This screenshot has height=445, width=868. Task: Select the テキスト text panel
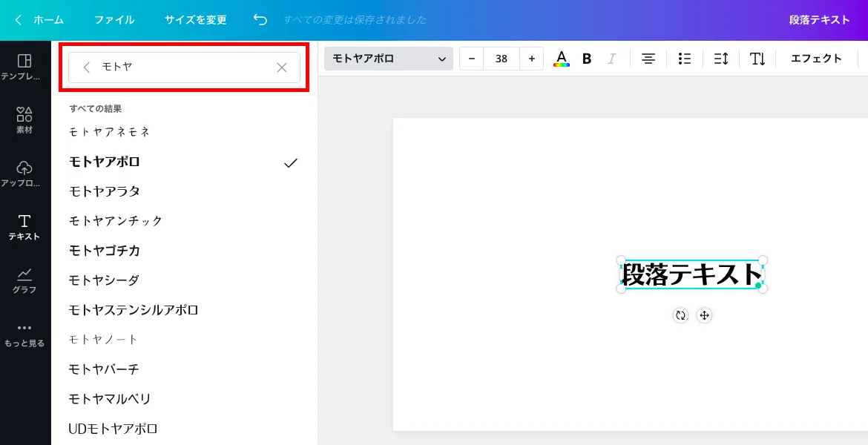click(24, 227)
